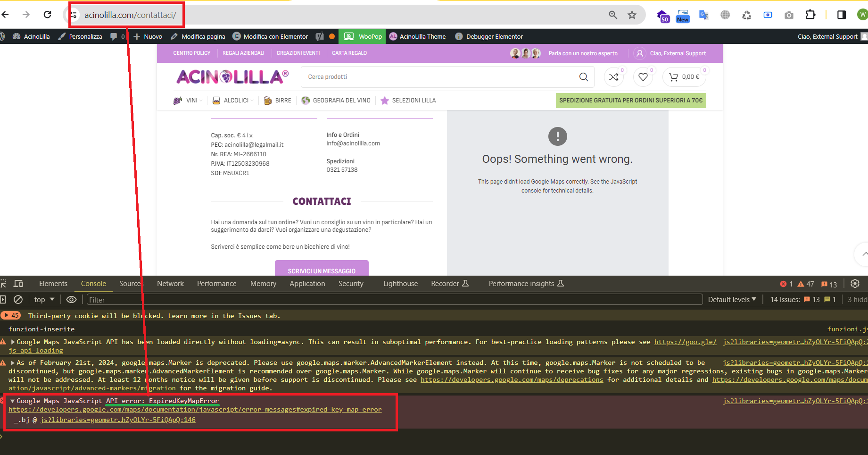Toggle the DevTools device toolbar
The height and width of the screenshot is (455, 868).
click(x=18, y=284)
